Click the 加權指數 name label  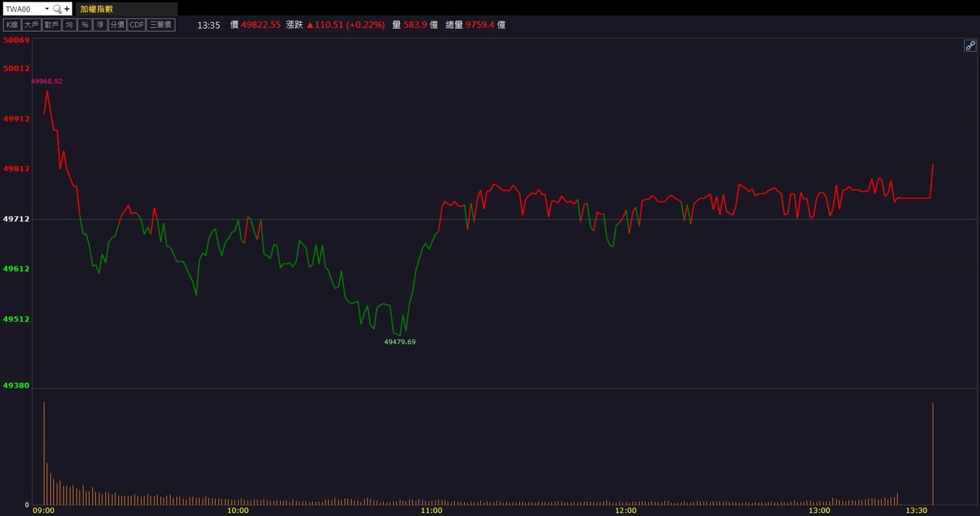(97, 9)
